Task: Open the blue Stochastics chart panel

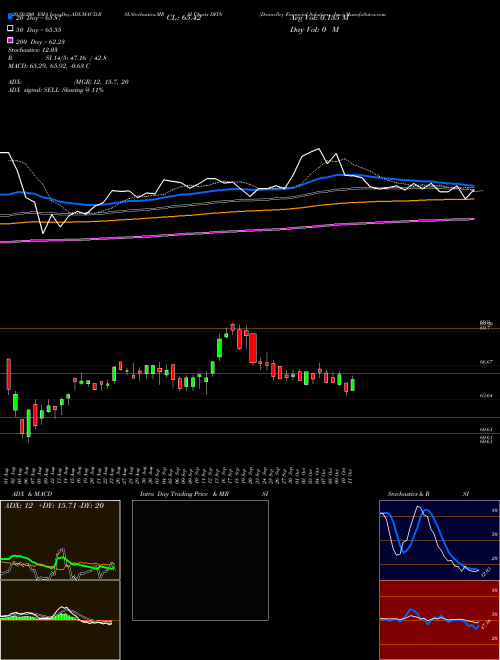Action: [439, 540]
